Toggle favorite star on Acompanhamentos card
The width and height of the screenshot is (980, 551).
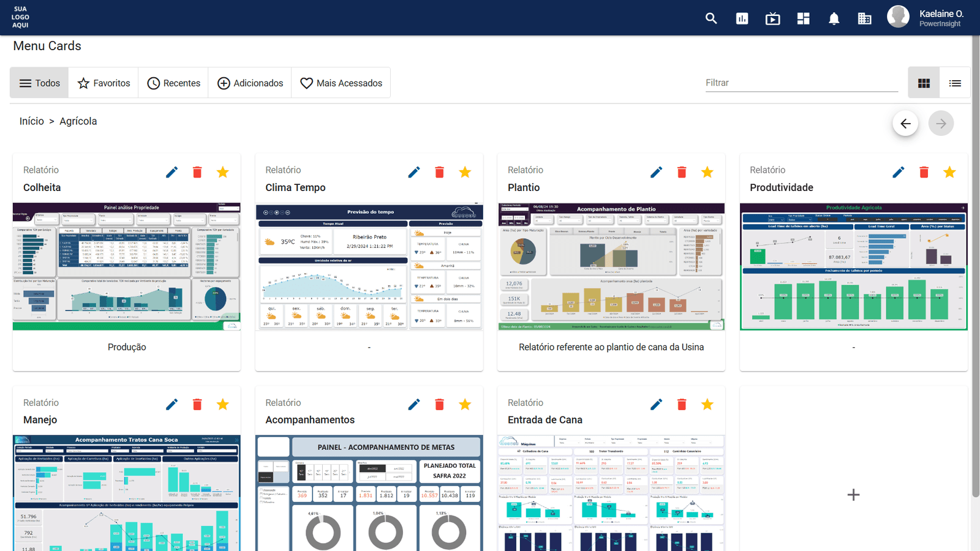[x=465, y=404]
